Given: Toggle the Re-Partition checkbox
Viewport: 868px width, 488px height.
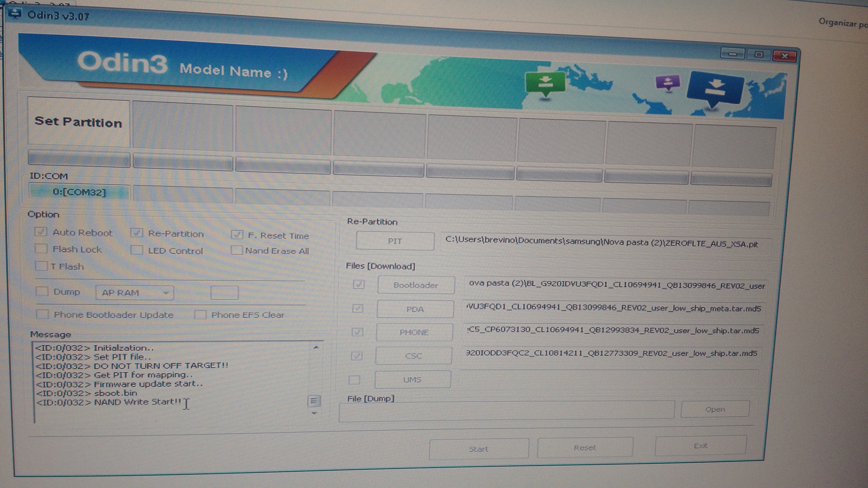Looking at the screenshot, I should pos(137,233).
